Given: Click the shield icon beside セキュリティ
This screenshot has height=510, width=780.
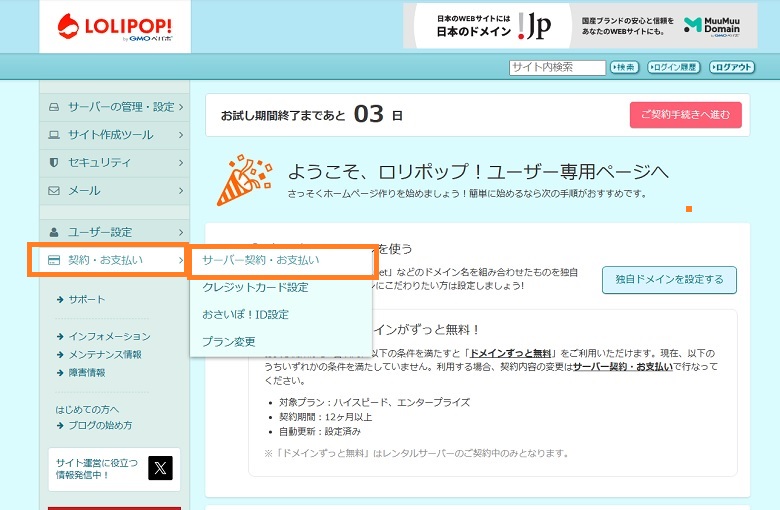Looking at the screenshot, I should click(x=54, y=163).
